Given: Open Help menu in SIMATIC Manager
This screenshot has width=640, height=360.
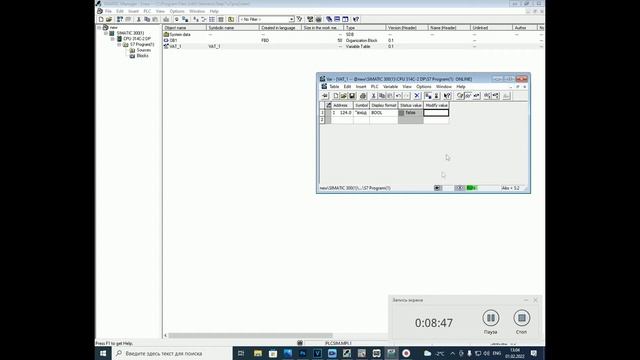Looking at the screenshot, I should tap(214, 11).
